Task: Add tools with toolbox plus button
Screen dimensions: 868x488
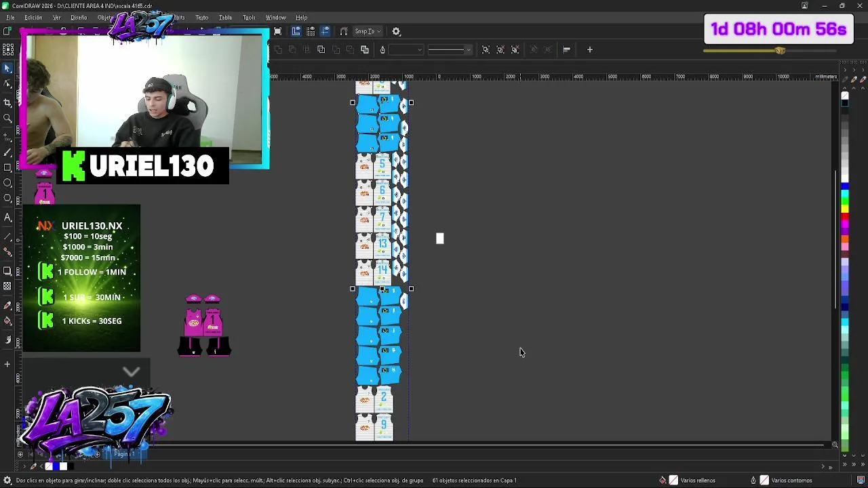Action: tap(7, 364)
